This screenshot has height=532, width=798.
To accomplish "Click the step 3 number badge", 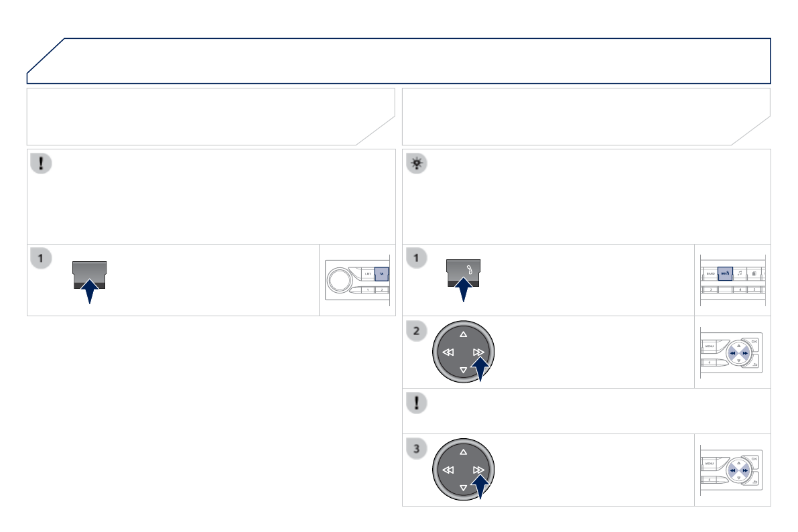I will [416, 449].
